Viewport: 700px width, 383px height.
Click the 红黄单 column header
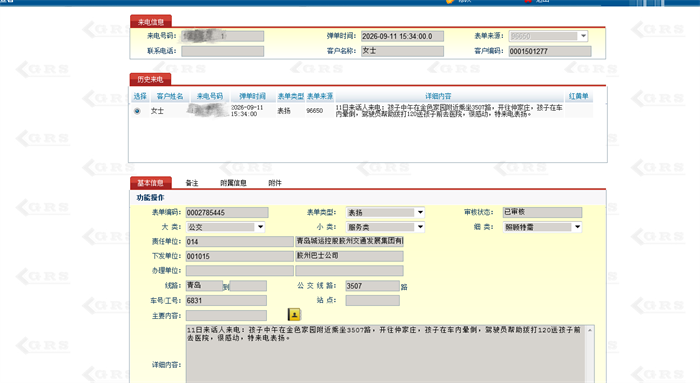pyautogui.click(x=579, y=96)
